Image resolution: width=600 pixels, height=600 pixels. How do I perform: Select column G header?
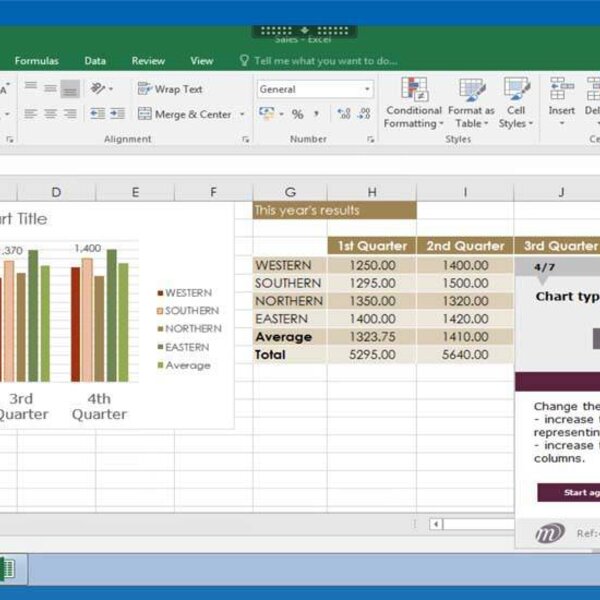click(290, 192)
